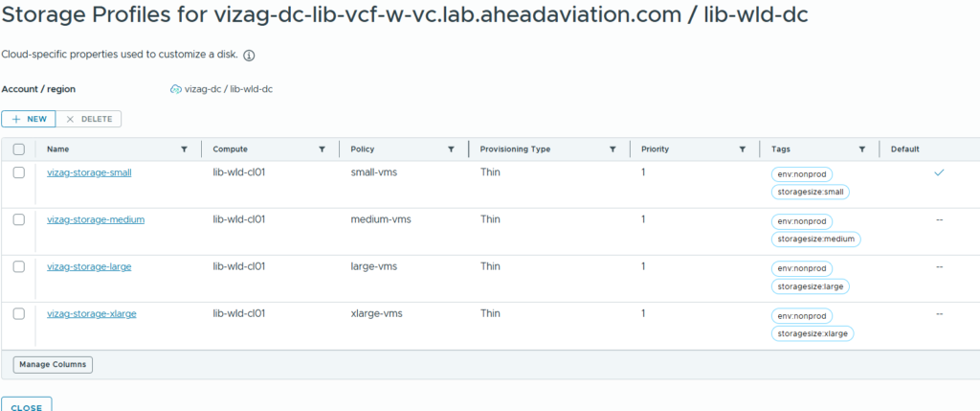Open the Compute column filter
980x411 pixels.
(x=322, y=149)
